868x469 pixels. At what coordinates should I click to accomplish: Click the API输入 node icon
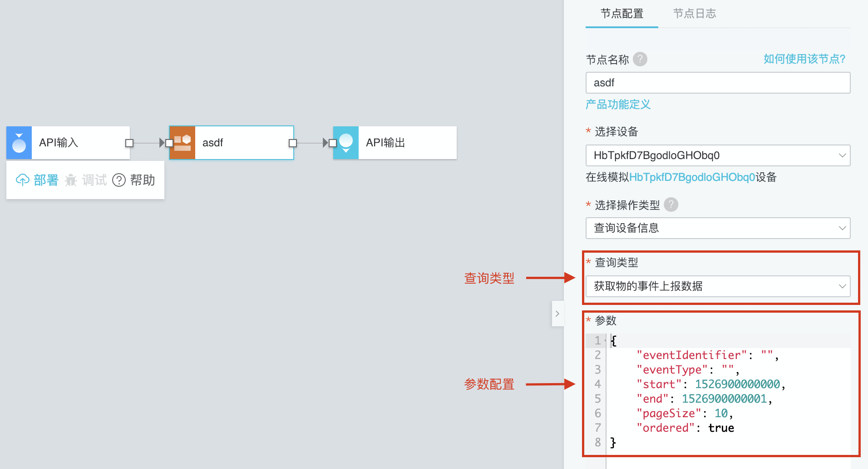(x=19, y=143)
